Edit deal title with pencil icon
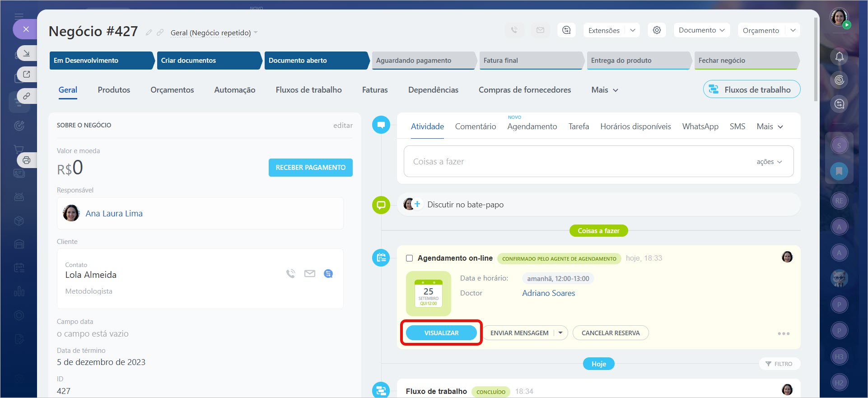Image resolution: width=868 pixels, height=398 pixels. (149, 33)
